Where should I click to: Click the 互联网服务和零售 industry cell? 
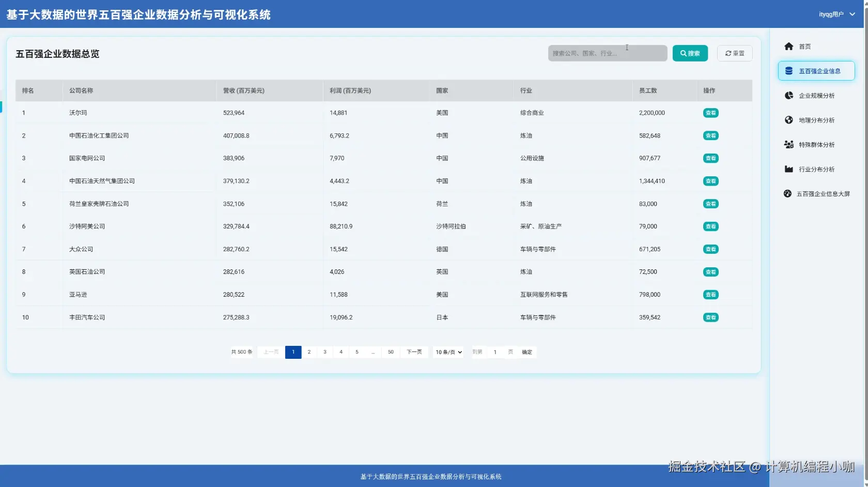pyautogui.click(x=544, y=295)
